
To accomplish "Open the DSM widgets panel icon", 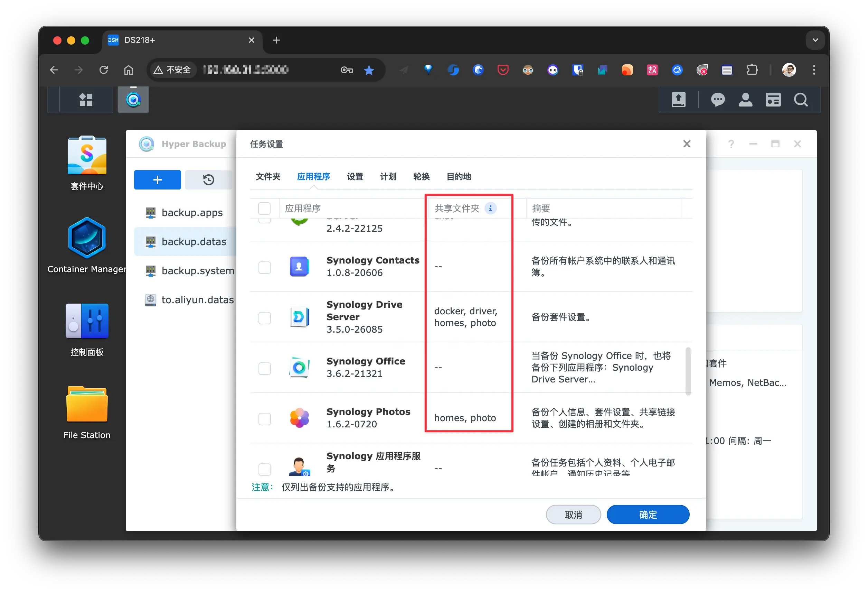I will [773, 100].
